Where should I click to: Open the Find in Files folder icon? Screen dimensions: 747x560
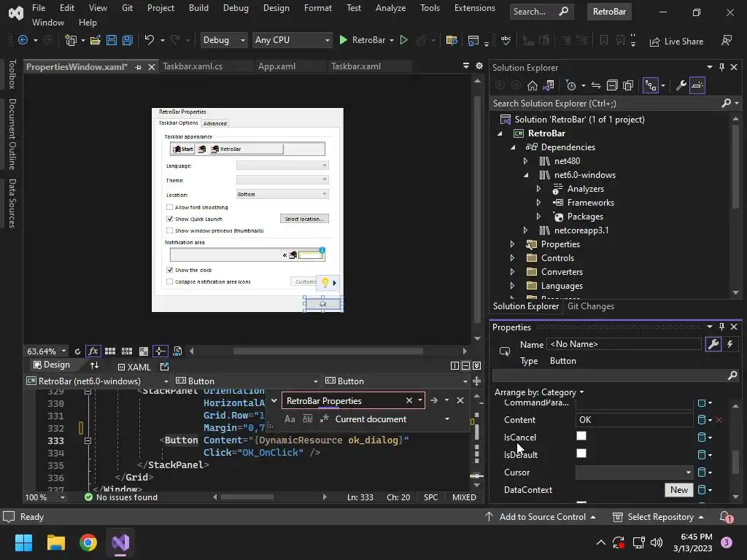point(451,41)
